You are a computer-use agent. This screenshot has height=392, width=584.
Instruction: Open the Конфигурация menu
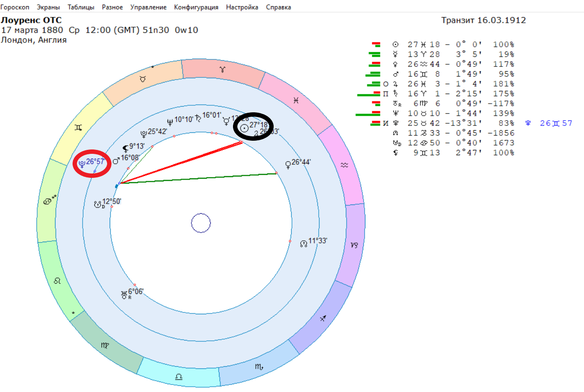[196, 7]
